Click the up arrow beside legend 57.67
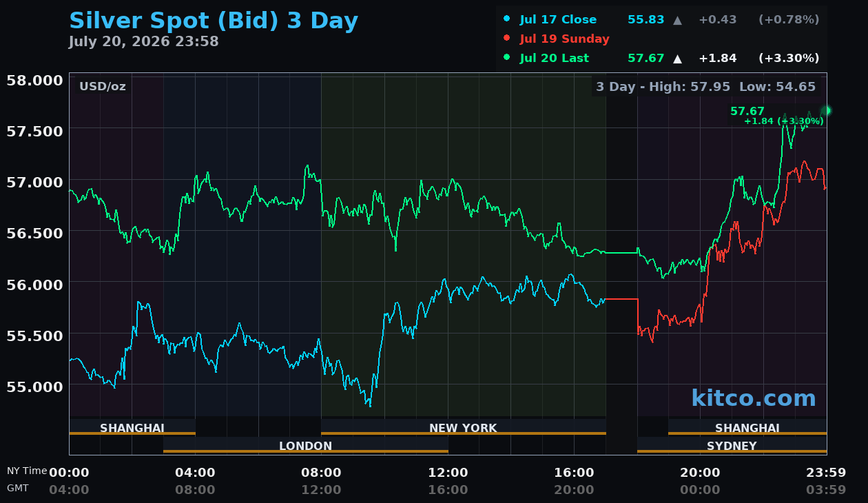The height and width of the screenshot is (503, 868). click(x=677, y=59)
